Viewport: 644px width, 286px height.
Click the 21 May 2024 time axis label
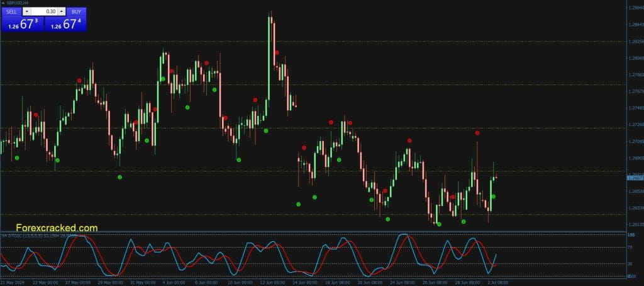[12, 283]
